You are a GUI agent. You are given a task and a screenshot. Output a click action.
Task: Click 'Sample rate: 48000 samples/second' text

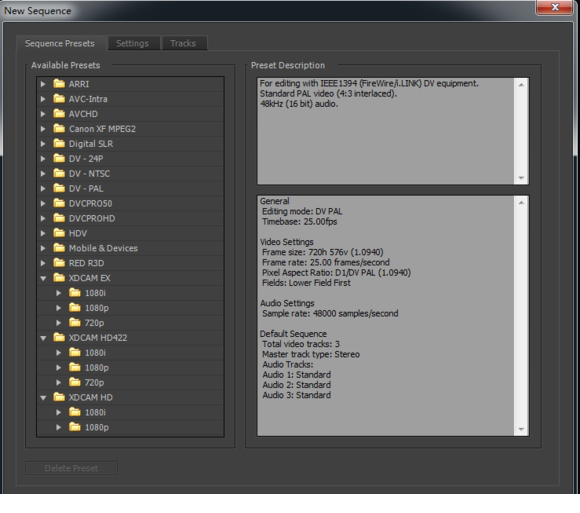(330, 313)
